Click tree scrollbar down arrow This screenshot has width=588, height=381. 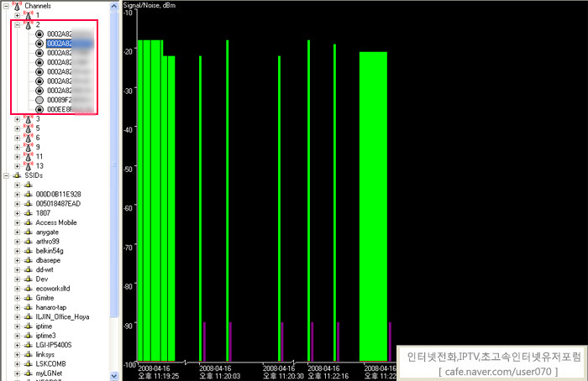coord(114,376)
